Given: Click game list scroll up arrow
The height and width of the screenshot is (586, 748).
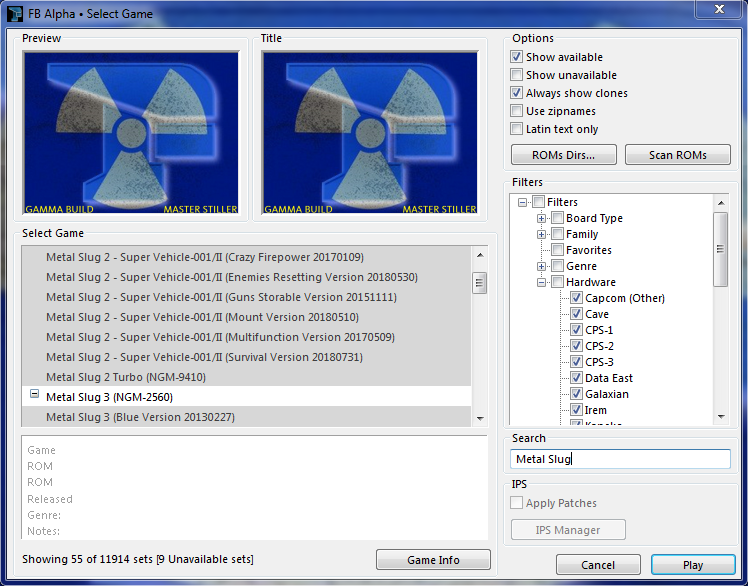Looking at the screenshot, I should point(480,255).
